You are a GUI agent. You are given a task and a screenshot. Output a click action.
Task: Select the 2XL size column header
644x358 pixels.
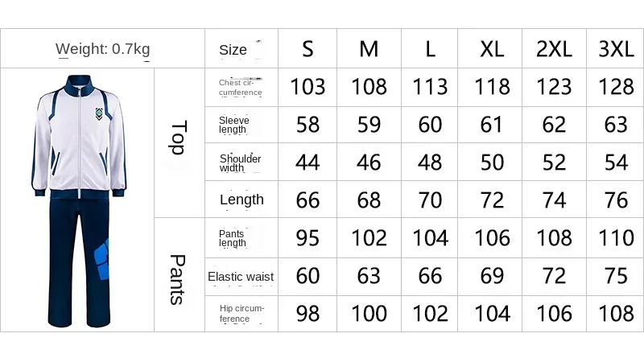click(x=554, y=49)
